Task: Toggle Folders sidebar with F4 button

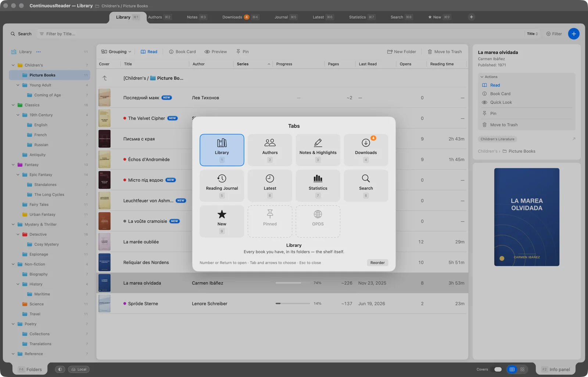Action: click(x=30, y=369)
